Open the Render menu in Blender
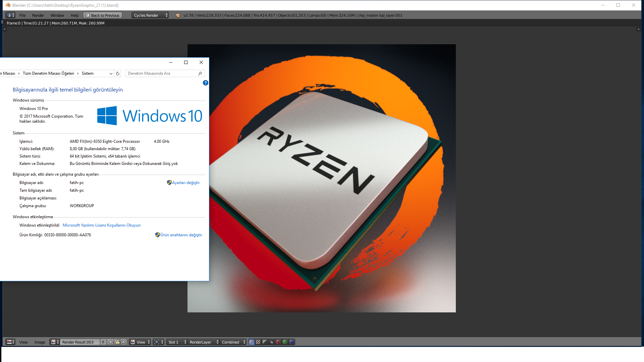The height and width of the screenshot is (362, 644). coord(38,15)
